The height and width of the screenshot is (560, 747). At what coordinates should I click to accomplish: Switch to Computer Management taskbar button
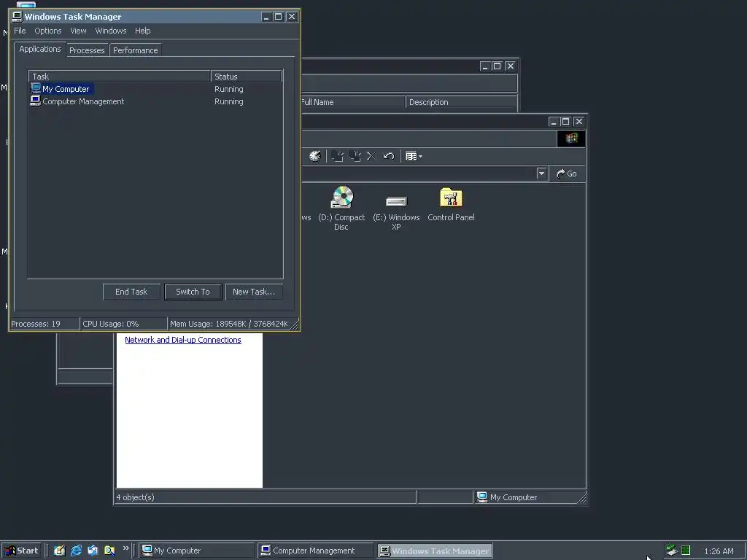(315, 551)
